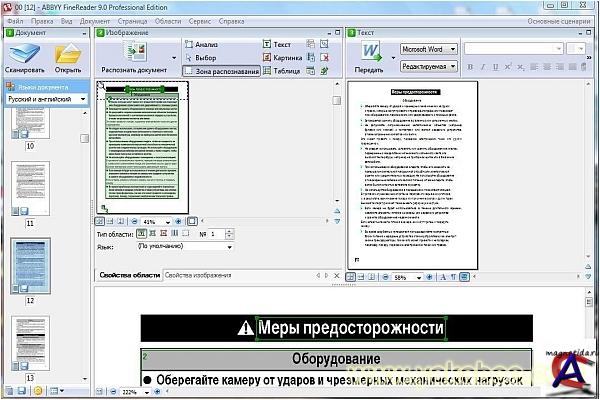Open the image zoom 41% dropdown
This screenshot has width=600, height=400.
tap(155, 221)
